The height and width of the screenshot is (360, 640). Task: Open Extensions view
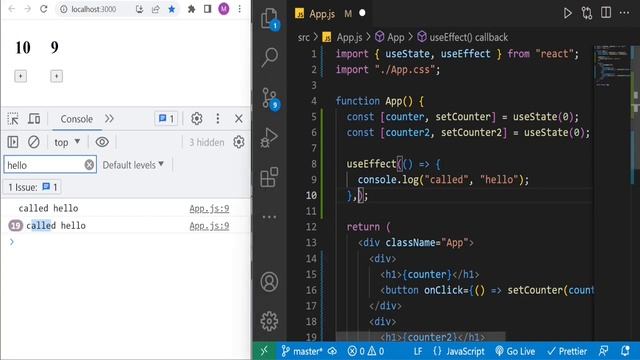coord(270,177)
